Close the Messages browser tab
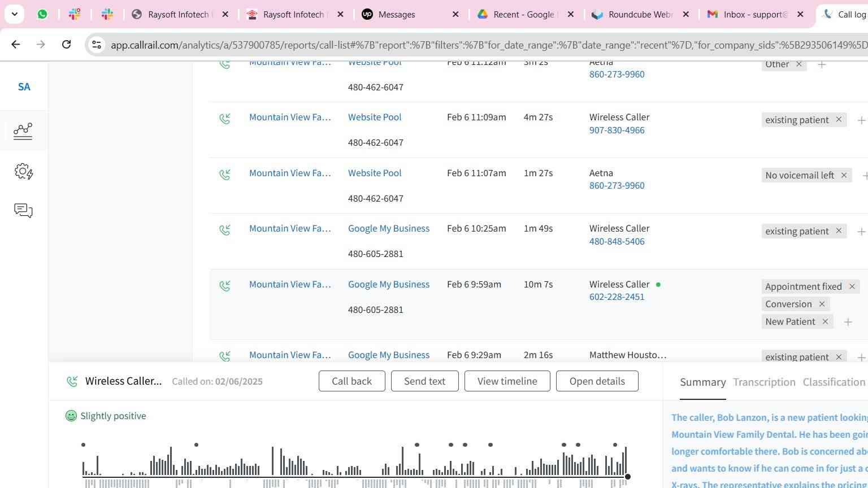Screen dimensions: 868x488 pyautogui.click(x=455, y=14)
